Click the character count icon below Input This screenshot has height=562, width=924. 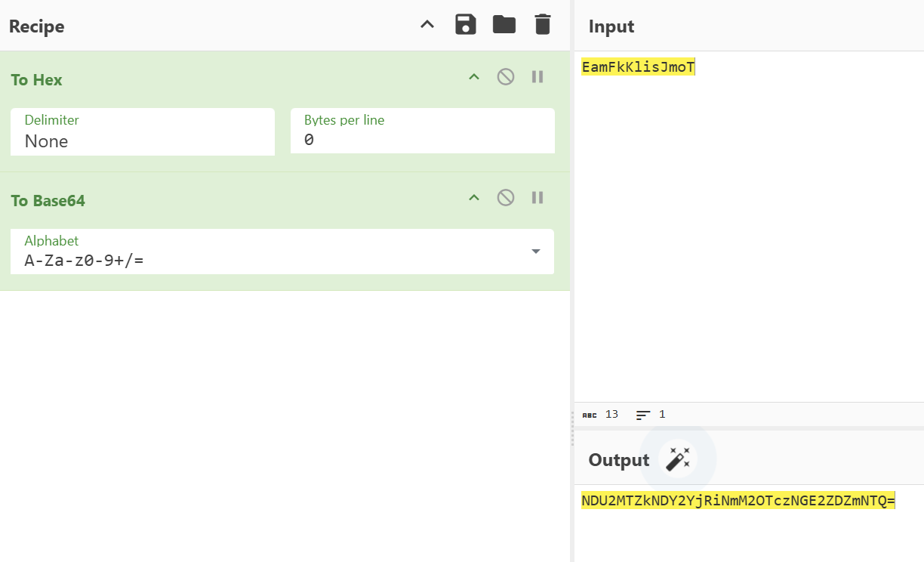coord(590,415)
